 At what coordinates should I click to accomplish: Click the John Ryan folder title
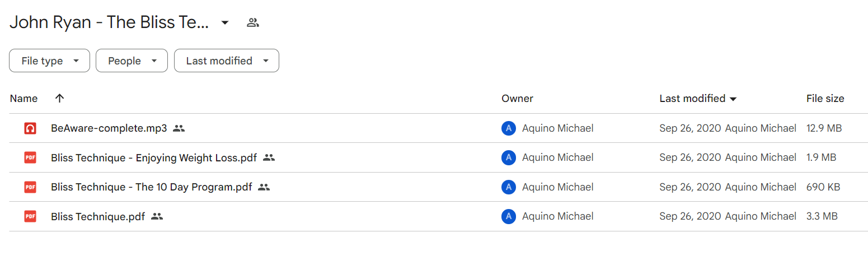(109, 22)
